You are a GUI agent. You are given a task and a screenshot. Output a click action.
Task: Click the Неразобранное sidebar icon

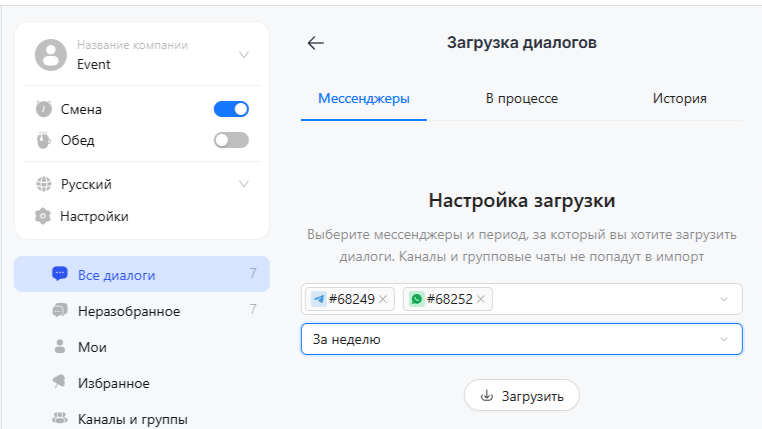(x=59, y=311)
